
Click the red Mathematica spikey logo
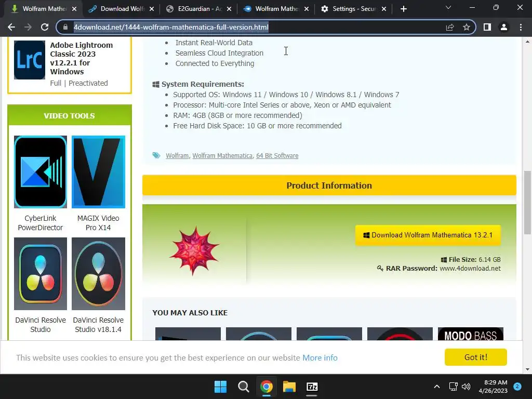tap(194, 250)
